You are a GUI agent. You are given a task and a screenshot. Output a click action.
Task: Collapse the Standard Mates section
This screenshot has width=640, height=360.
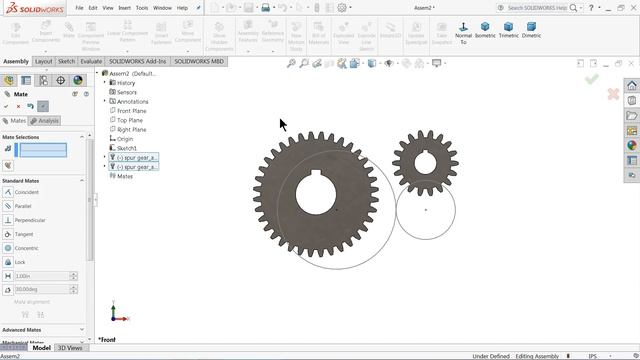click(x=82, y=180)
